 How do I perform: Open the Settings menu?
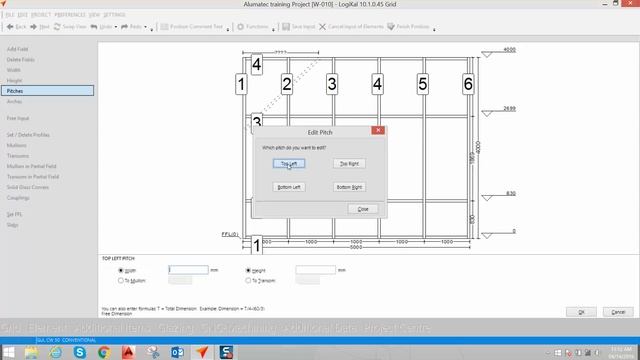pos(114,15)
